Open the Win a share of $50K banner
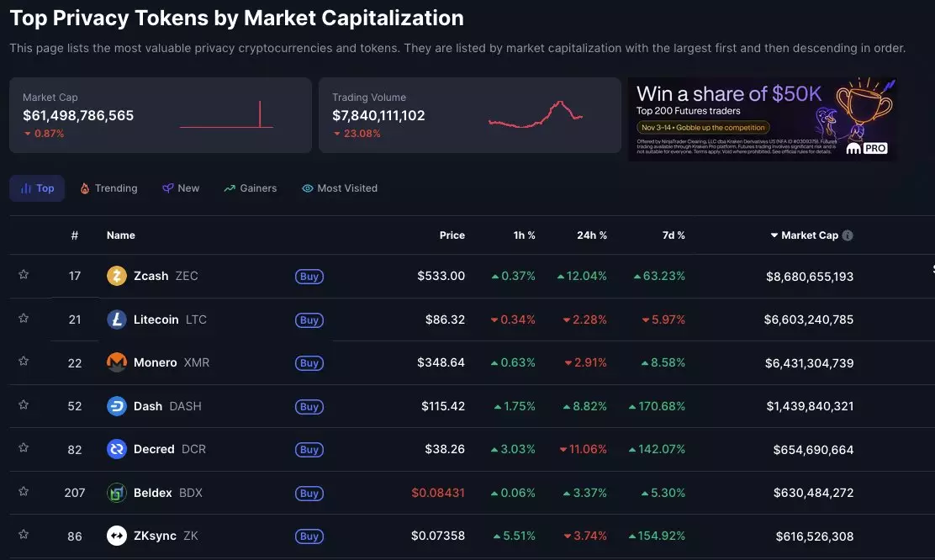 pyautogui.click(x=762, y=116)
